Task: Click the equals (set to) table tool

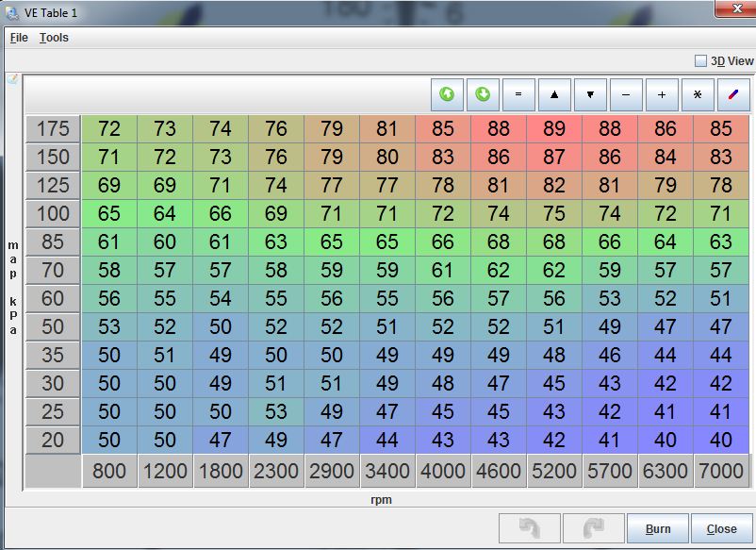Action: click(518, 94)
